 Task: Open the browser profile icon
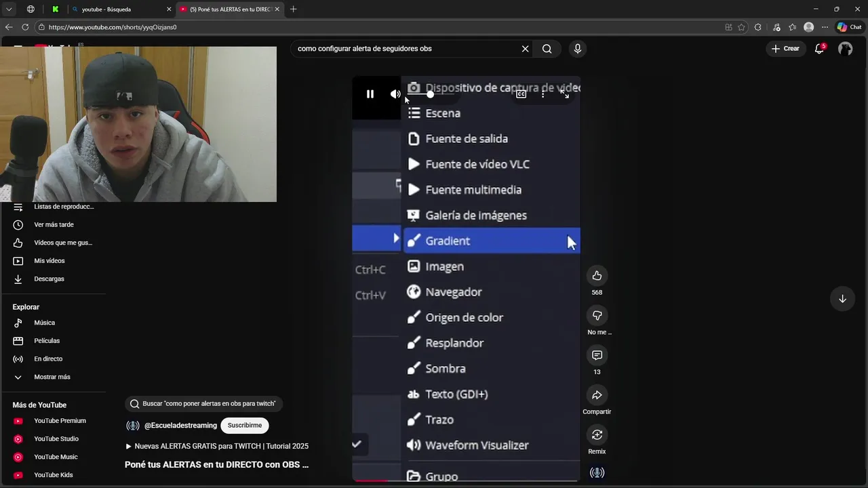click(x=808, y=27)
